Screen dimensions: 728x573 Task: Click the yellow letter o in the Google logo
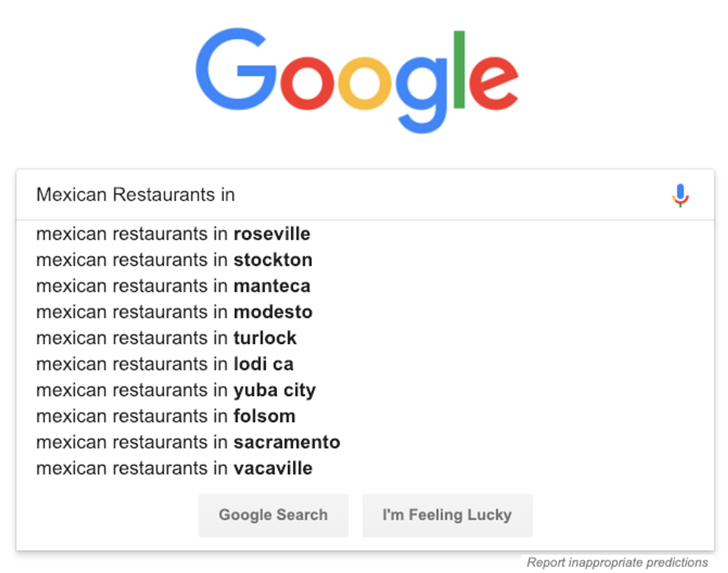click(x=364, y=83)
